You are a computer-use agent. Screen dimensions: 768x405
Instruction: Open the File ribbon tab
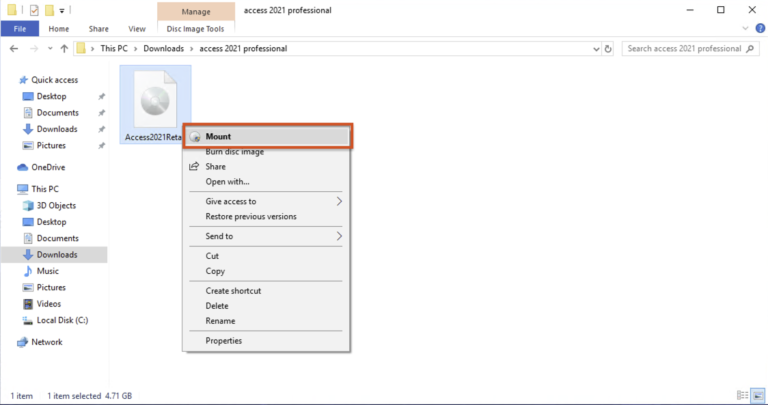pos(20,29)
